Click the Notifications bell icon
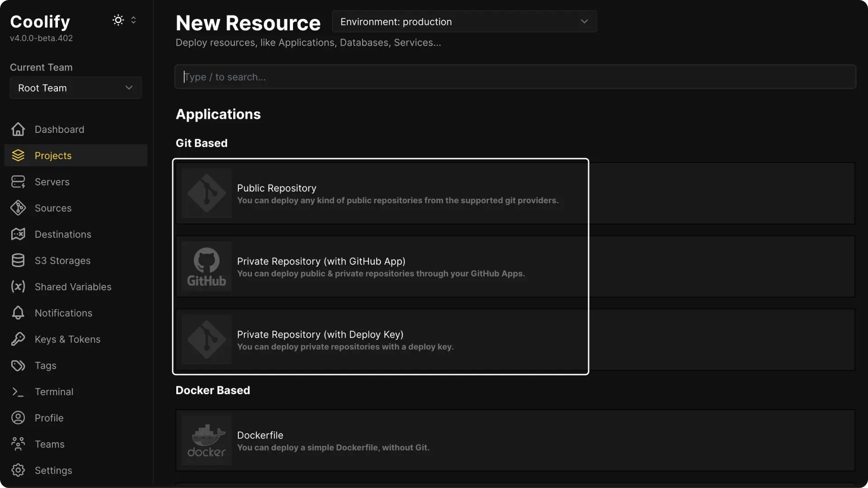This screenshot has height=488, width=868. click(18, 313)
